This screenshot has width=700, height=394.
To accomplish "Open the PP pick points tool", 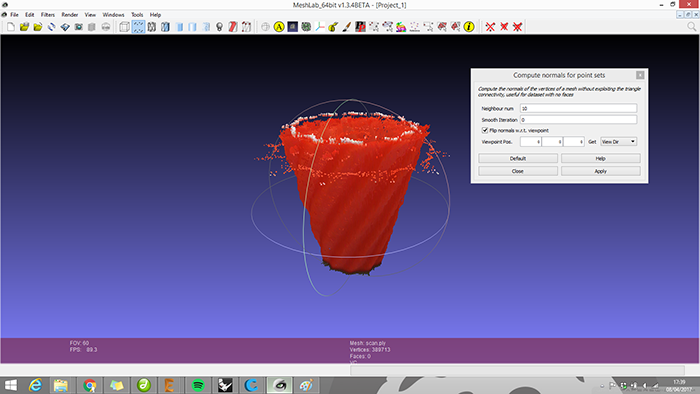I will [360, 27].
